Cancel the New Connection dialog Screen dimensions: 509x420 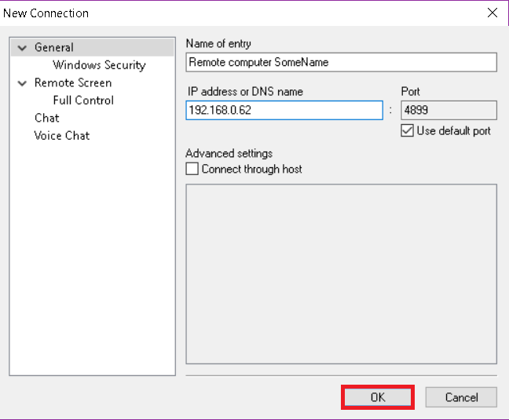[x=461, y=397]
